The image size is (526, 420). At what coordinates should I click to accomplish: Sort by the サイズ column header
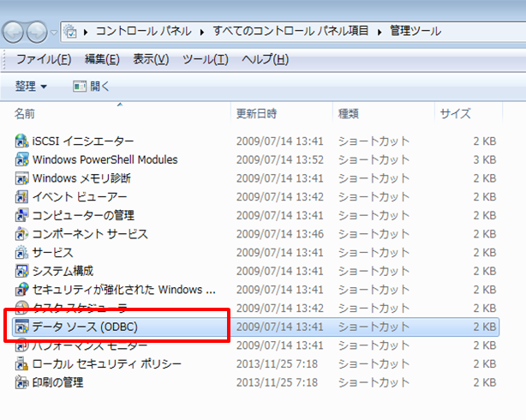click(454, 113)
